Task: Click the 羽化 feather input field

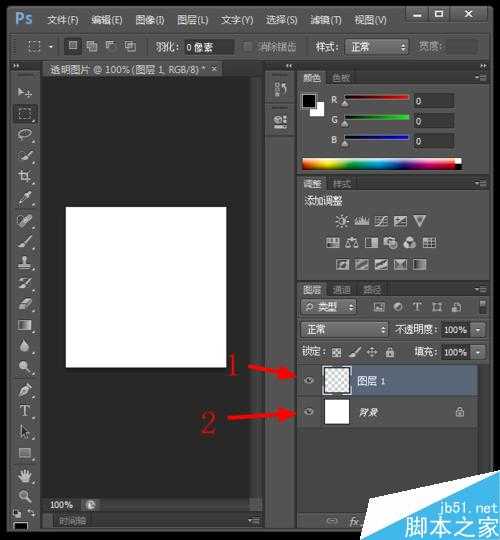Action: 209,47
